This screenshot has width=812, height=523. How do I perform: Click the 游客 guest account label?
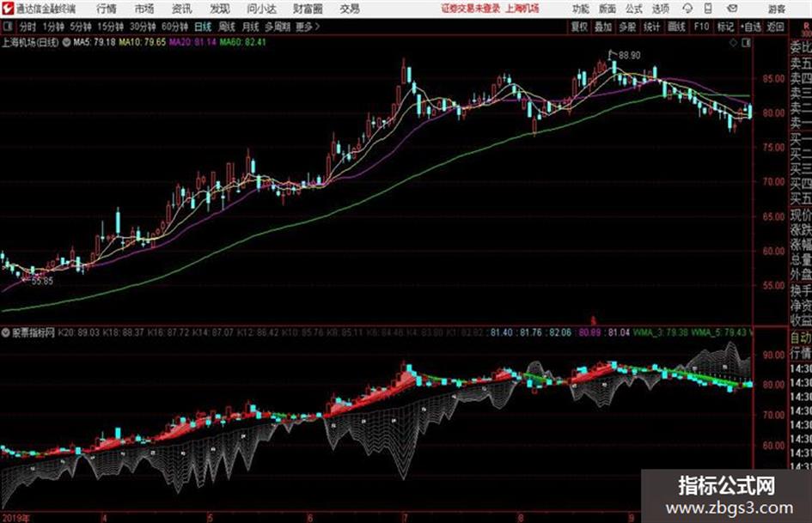click(776, 9)
